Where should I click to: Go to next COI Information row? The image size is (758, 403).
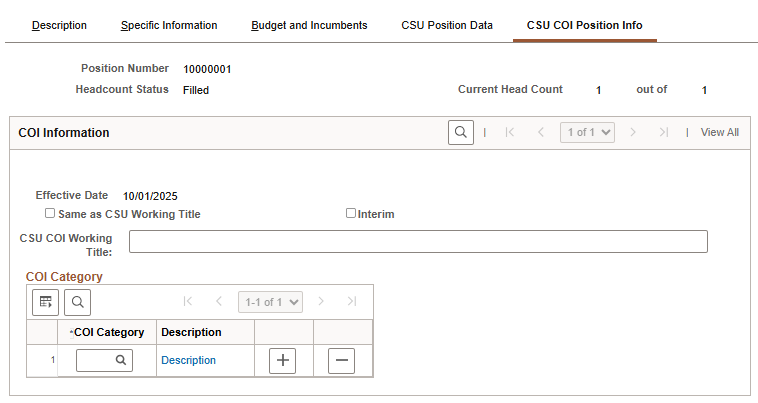tap(632, 132)
